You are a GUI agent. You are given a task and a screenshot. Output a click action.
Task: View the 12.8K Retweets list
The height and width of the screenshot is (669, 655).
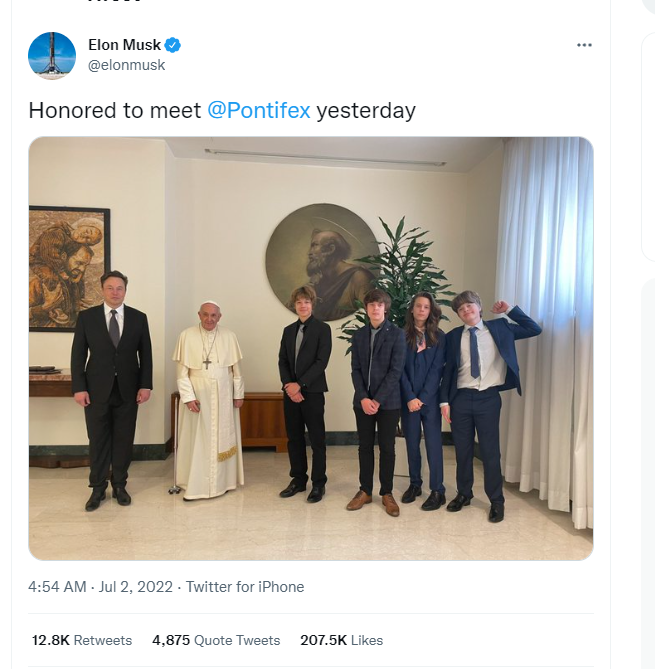pos(82,640)
